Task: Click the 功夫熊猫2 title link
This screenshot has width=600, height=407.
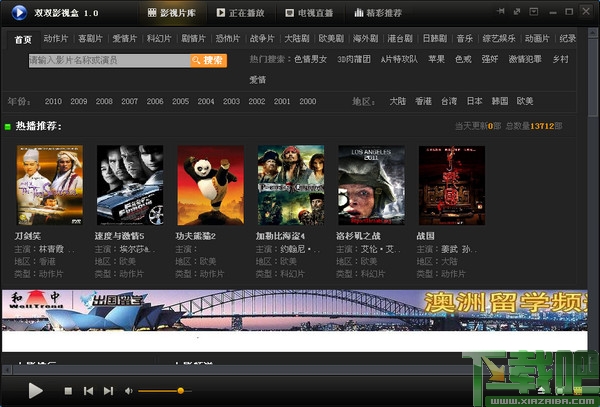Action: (196, 236)
